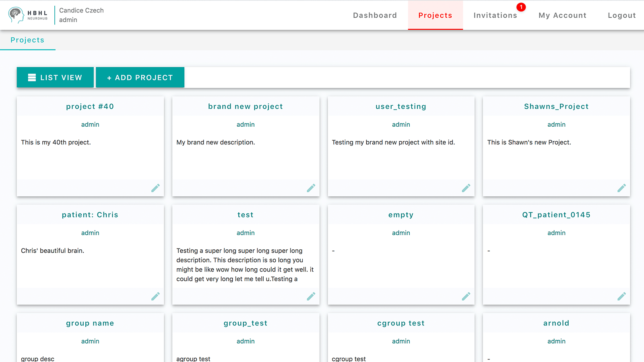Open project #40 title

click(x=90, y=106)
